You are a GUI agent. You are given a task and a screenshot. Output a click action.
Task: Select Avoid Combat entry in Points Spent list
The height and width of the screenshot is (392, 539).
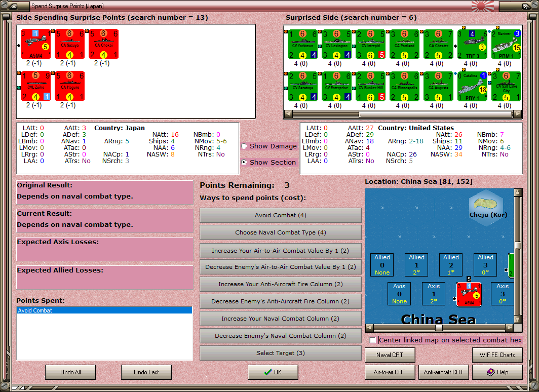104,310
